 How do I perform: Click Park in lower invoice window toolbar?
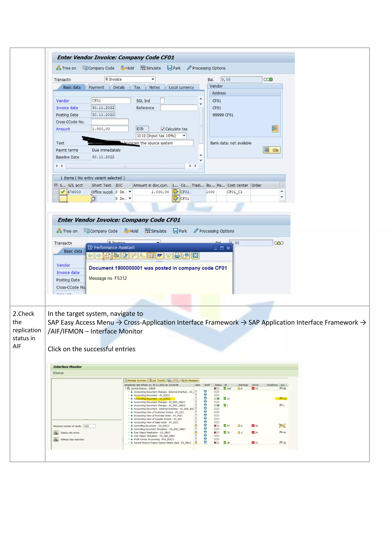coord(180,231)
